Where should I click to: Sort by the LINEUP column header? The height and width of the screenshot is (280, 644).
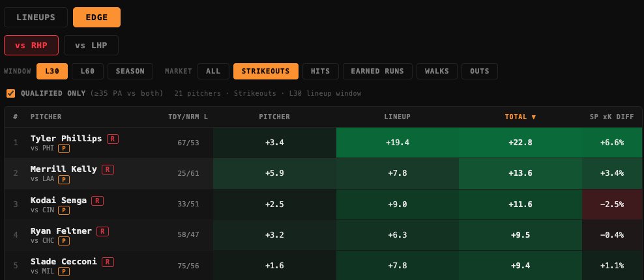397,117
